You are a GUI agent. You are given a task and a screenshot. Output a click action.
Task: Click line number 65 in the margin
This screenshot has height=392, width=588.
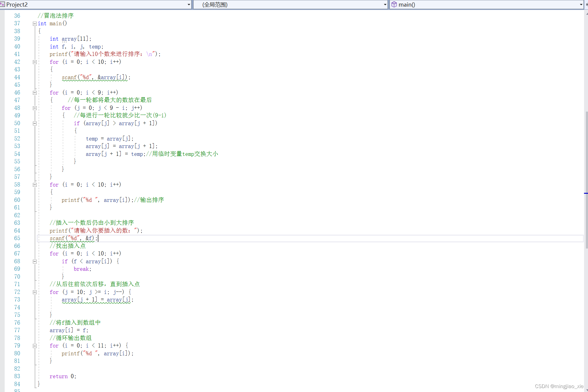(x=17, y=238)
